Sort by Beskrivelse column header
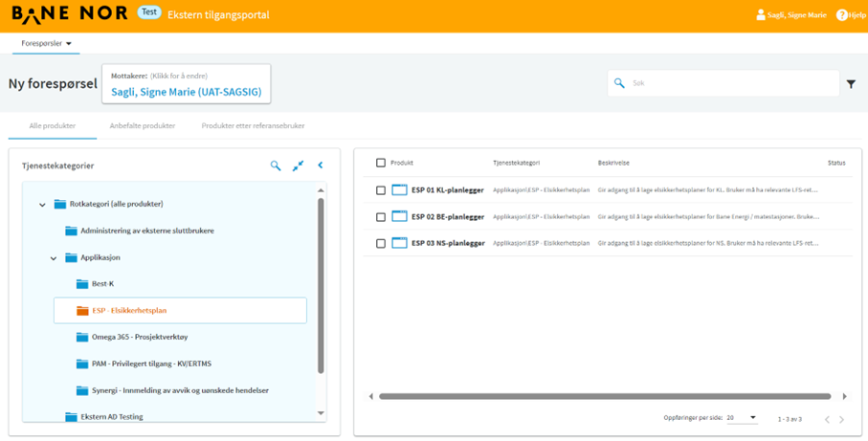The image size is (868, 441). tap(613, 163)
